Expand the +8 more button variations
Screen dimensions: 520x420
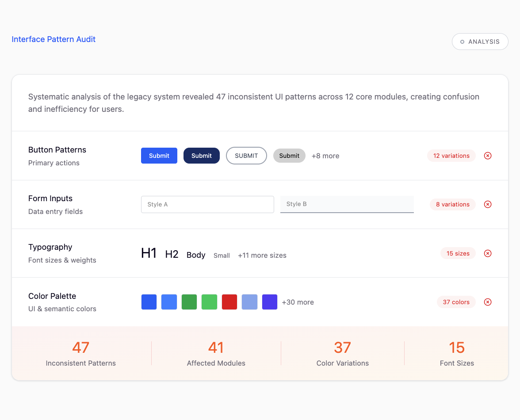click(x=325, y=156)
